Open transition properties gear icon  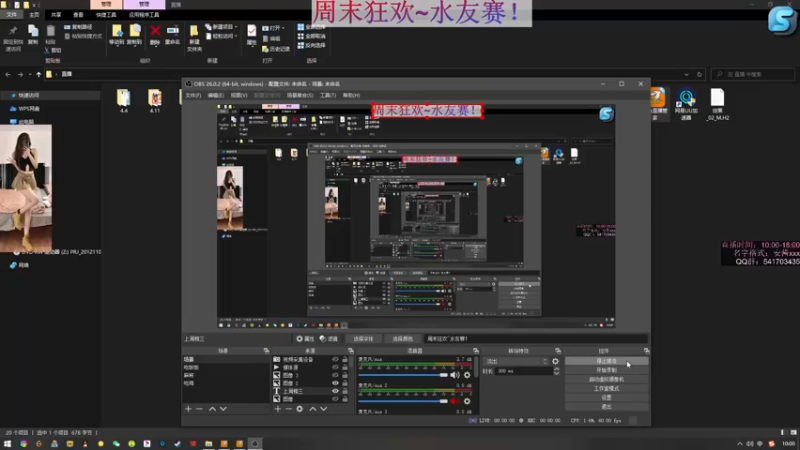click(555, 361)
